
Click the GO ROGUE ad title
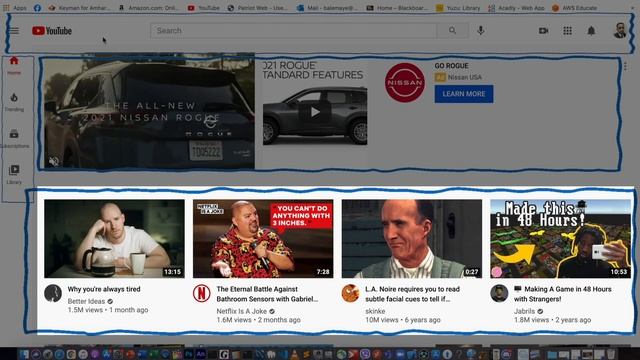pos(451,66)
